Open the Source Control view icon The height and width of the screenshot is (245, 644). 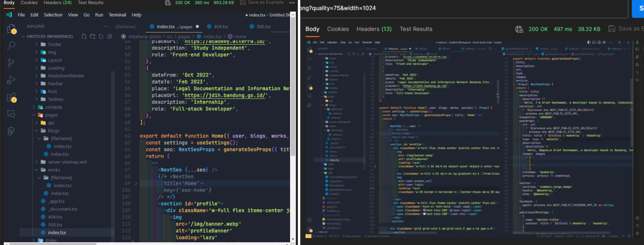[x=11, y=63]
